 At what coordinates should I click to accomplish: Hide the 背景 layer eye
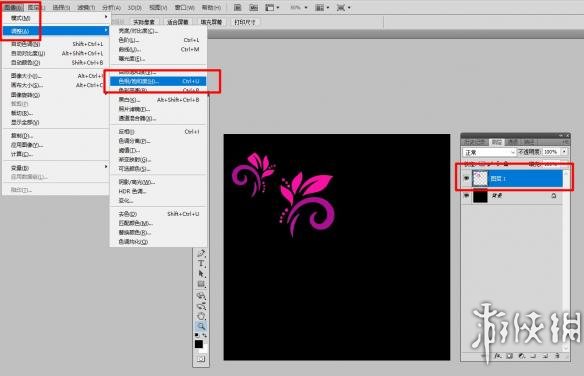click(x=466, y=196)
